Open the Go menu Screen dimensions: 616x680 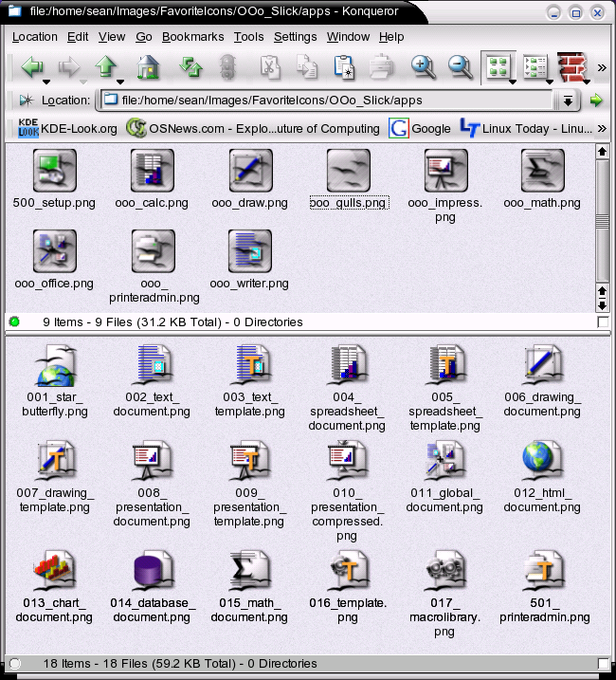click(143, 37)
